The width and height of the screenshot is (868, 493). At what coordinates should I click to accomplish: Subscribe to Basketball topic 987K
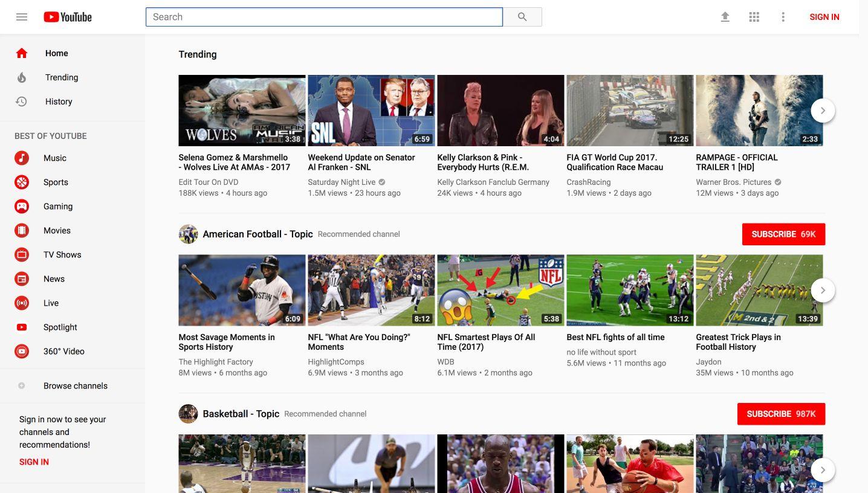[x=781, y=414]
